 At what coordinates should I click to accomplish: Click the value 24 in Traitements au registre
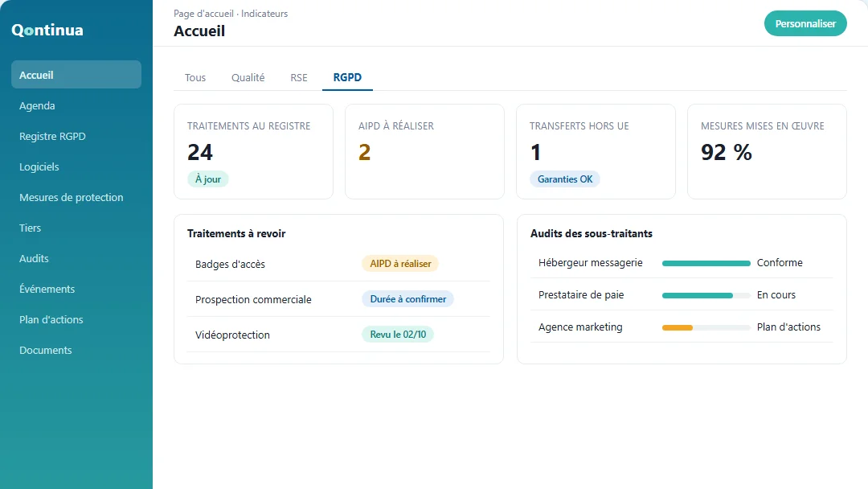(200, 152)
